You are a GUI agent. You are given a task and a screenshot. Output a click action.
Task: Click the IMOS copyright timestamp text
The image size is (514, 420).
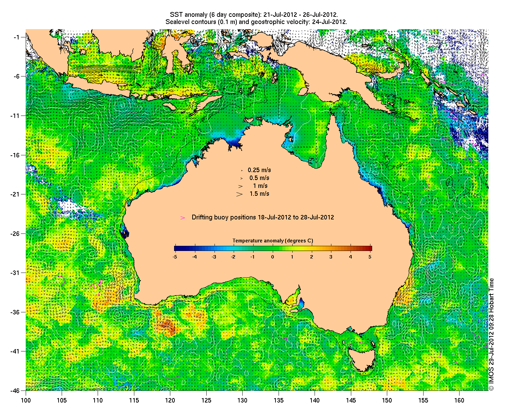pos(491,334)
